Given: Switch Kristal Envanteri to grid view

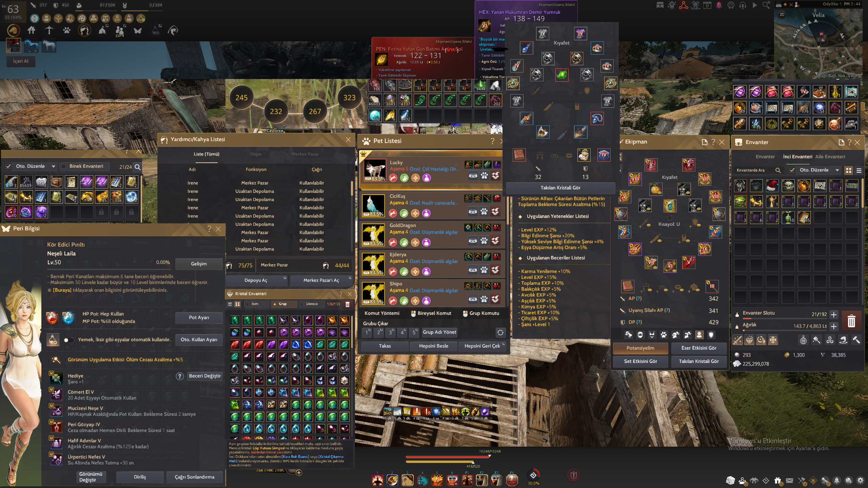Looking at the screenshot, I should [x=238, y=304].
